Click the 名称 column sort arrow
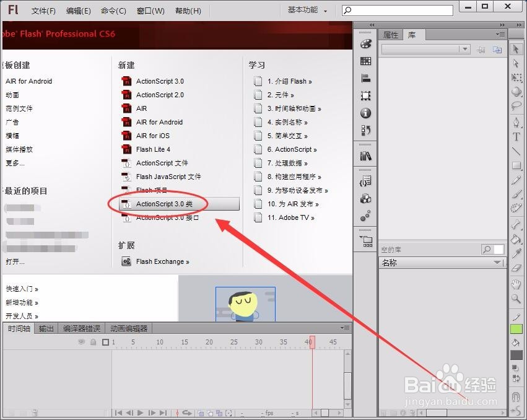The image size is (527, 420). pos(497,262)
